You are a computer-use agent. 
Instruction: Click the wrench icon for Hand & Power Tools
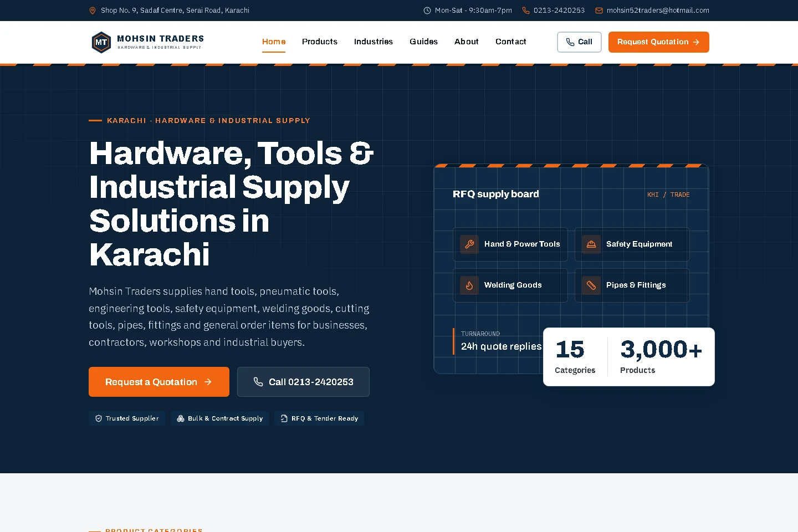click(469, 244)
